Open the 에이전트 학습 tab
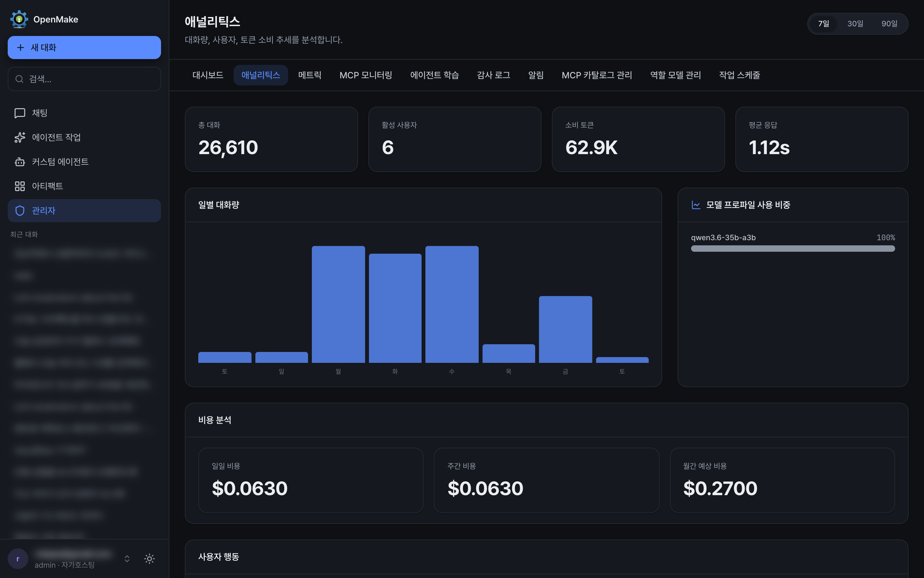This screenshot has width=924, height=578. [x=434, y=75]
